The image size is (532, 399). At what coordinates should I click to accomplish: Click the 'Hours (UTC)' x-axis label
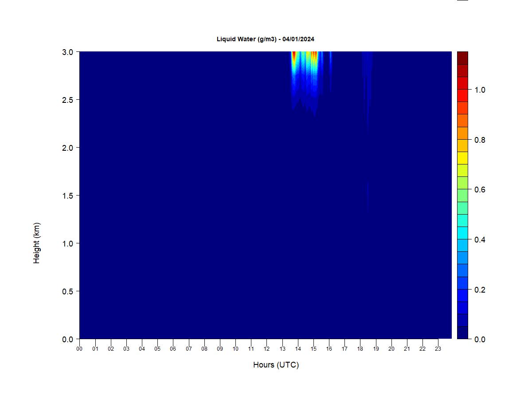(x=276, y=365)
